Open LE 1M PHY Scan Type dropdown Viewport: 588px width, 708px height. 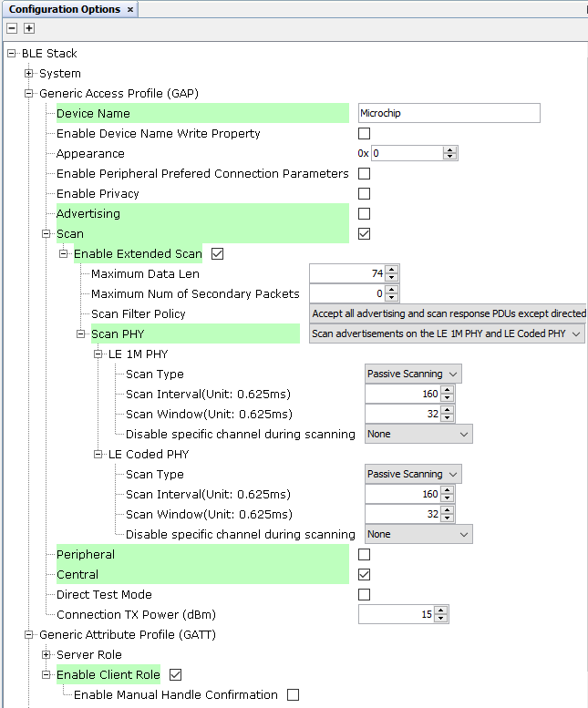pos(413,374)
